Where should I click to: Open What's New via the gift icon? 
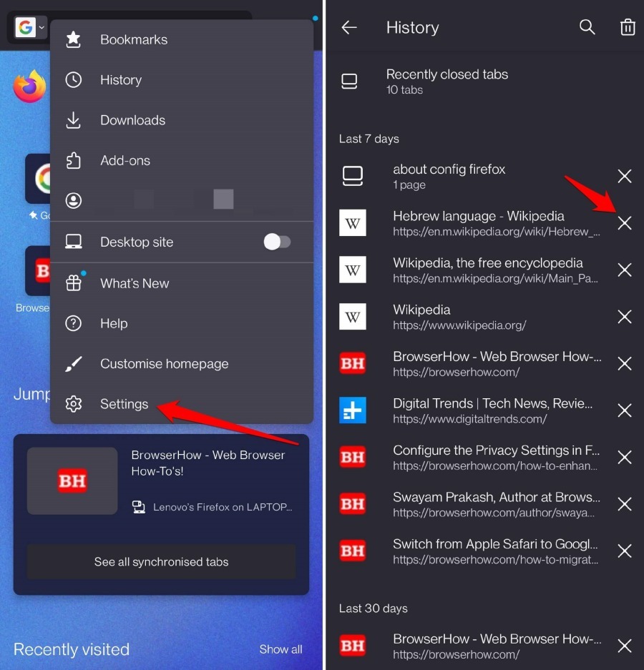[x=74, y=283]
